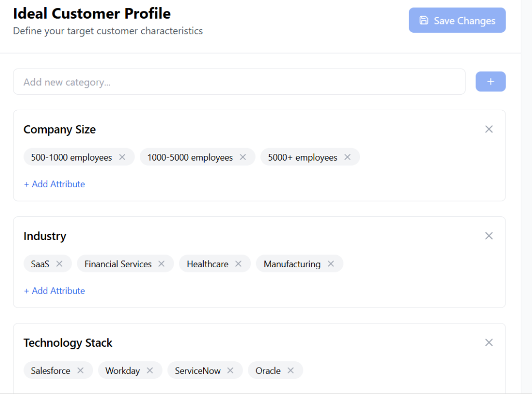Delete the Technology Stack category

[x=489, y=343]
